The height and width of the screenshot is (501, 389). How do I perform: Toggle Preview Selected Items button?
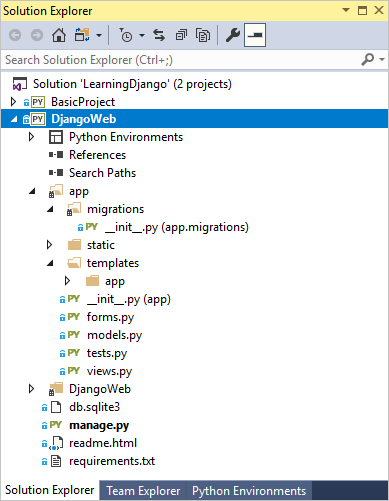point(255,35)
